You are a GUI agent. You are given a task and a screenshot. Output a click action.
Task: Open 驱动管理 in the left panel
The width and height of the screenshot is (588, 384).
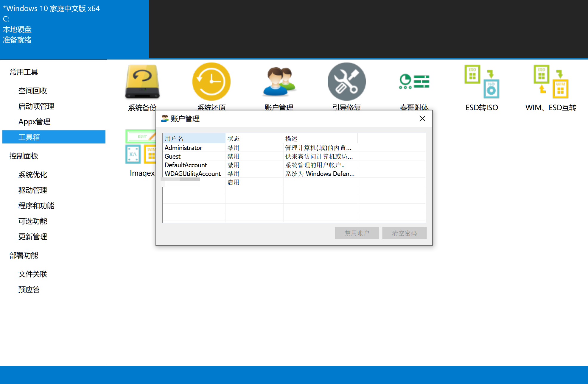[33, 190]
